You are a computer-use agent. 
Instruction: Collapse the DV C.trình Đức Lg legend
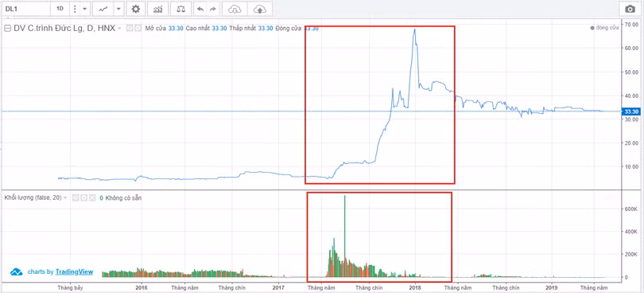tap(7, 29)
